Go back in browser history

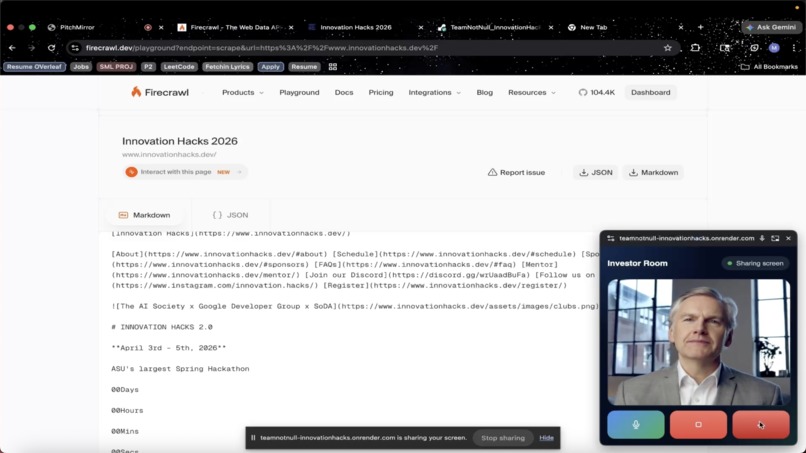pos(12,48)
